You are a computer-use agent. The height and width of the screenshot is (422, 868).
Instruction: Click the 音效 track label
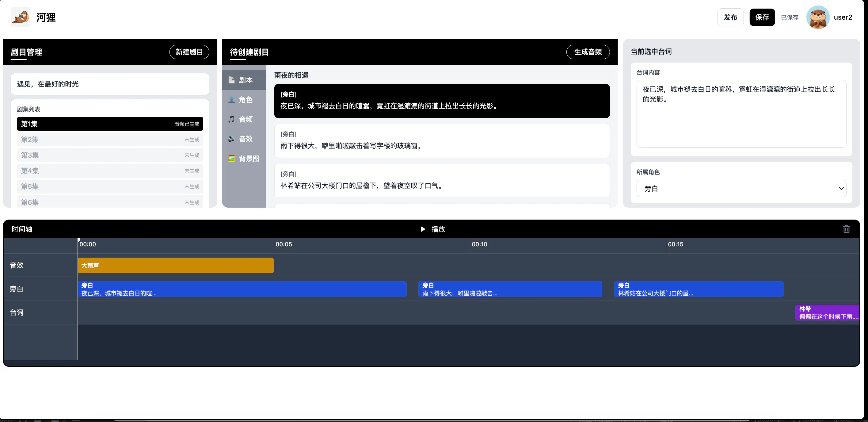pos(17,265)
